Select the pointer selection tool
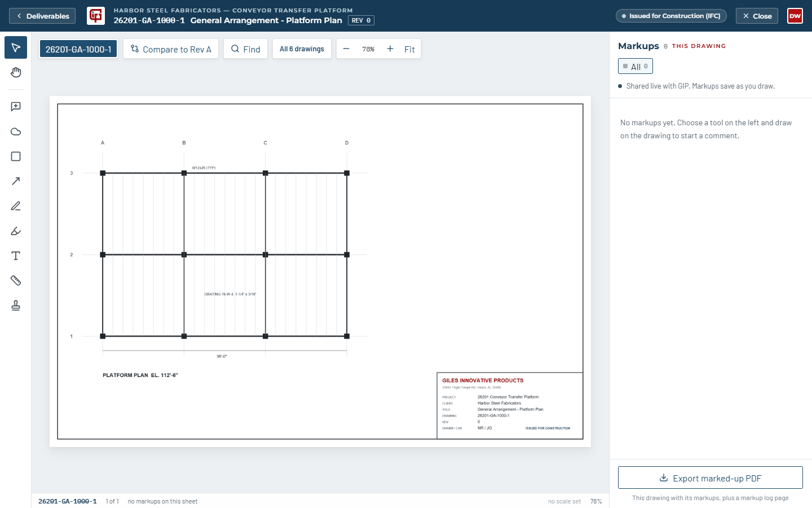 point(16,47)
